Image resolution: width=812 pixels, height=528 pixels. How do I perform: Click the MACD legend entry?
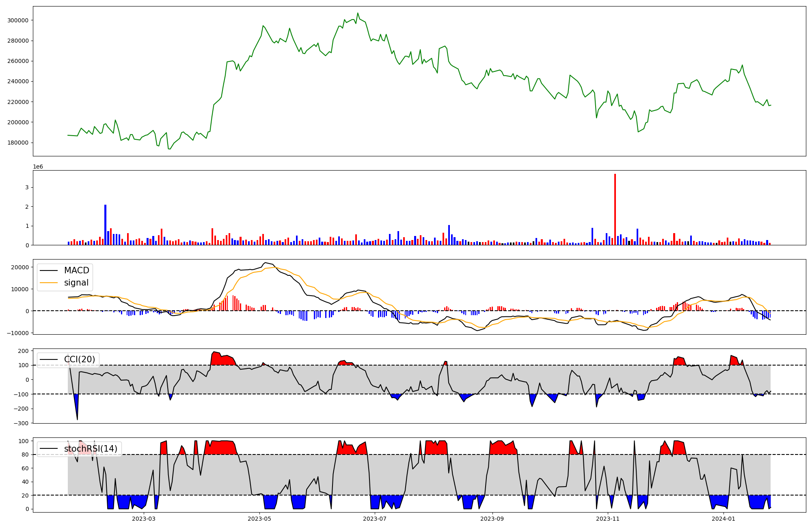76,270
